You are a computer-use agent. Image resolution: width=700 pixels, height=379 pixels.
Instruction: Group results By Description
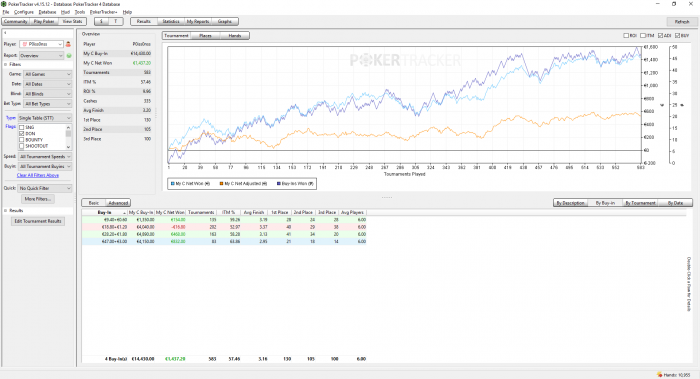570,203
